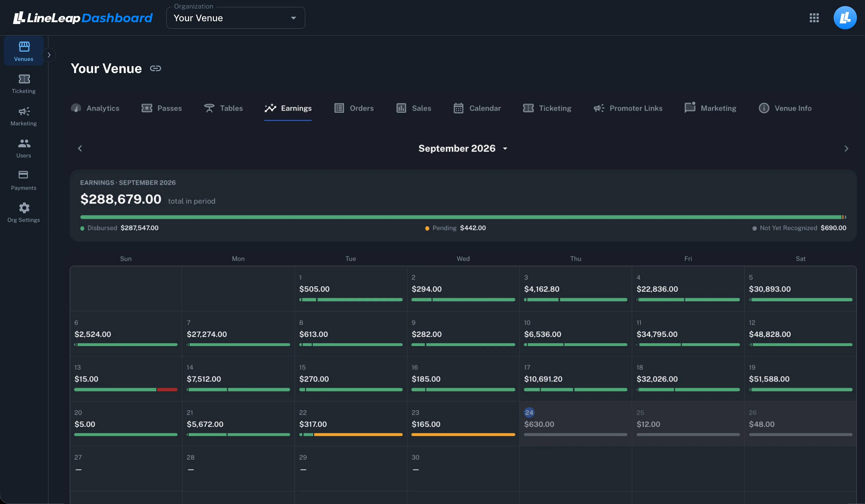
Task: Open September 12 earnings $48,828.00
Action: coord(801,334)
